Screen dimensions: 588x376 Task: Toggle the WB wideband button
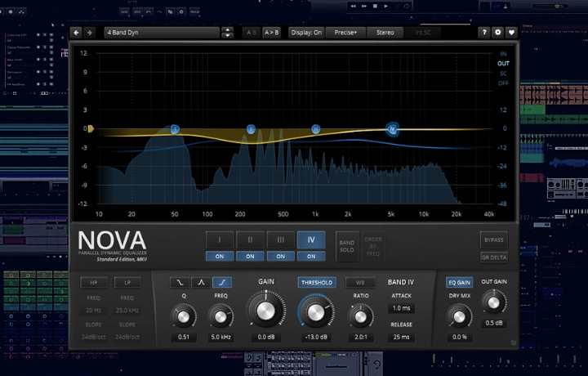tap(360, 282)
